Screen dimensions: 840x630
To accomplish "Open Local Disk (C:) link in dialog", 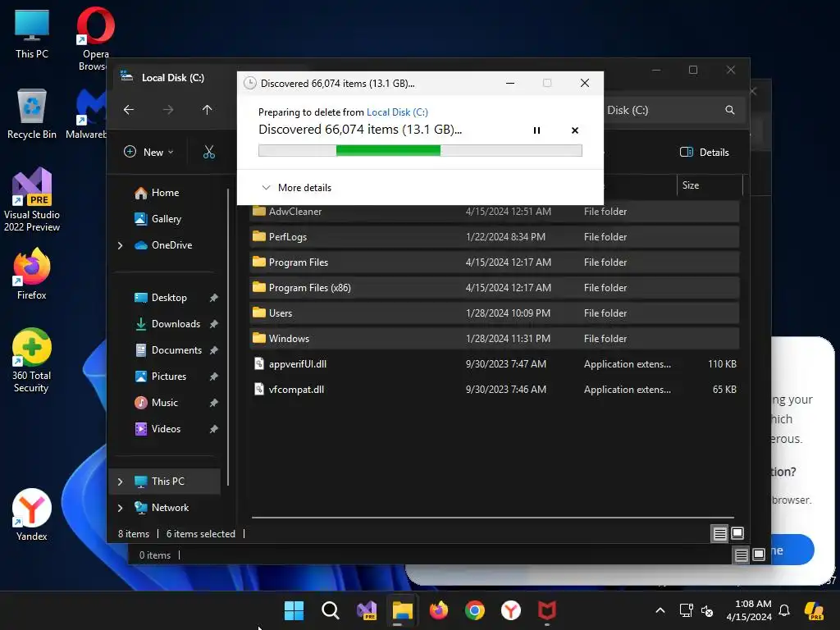I will point(397,112).
